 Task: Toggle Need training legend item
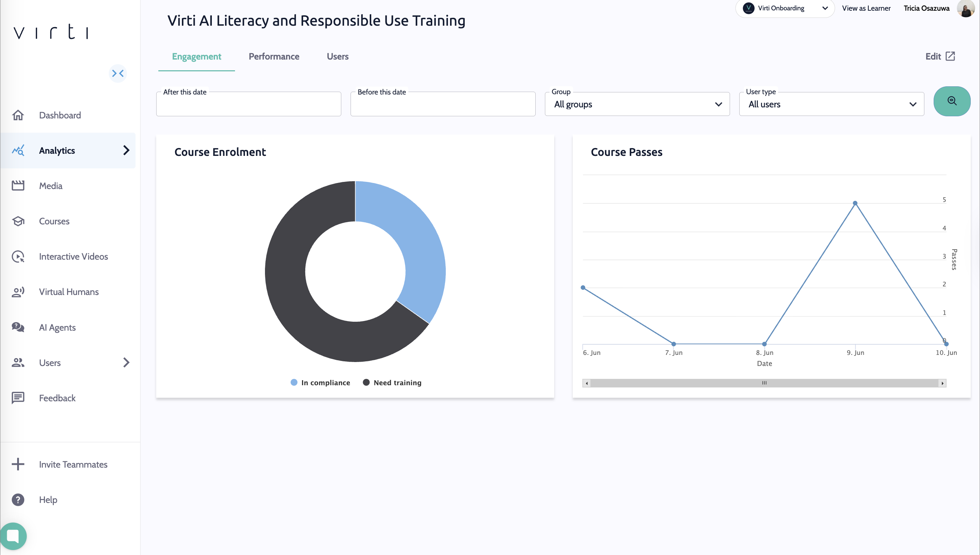point(392,382)
